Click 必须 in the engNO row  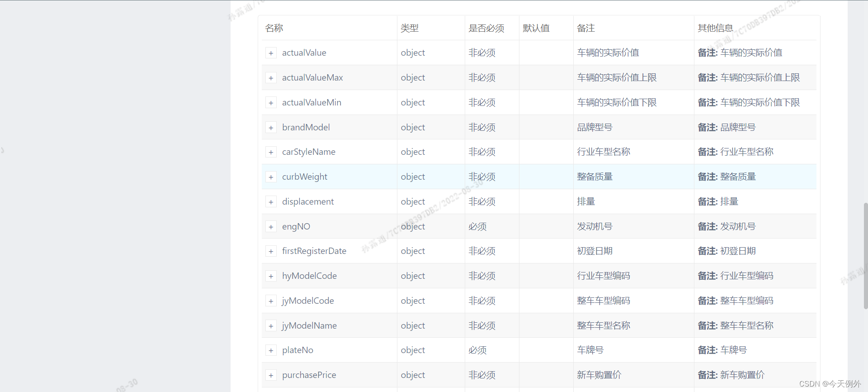pos(477,226)
